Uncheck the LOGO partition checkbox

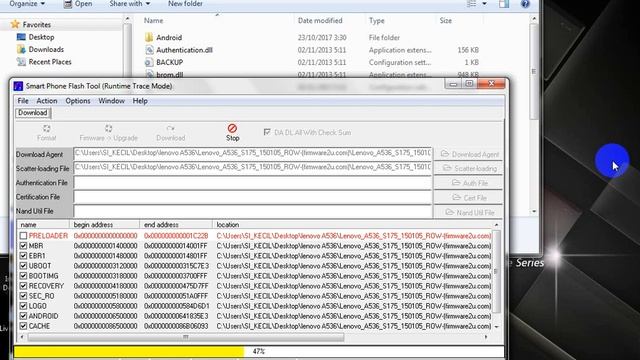coord(23,306)
